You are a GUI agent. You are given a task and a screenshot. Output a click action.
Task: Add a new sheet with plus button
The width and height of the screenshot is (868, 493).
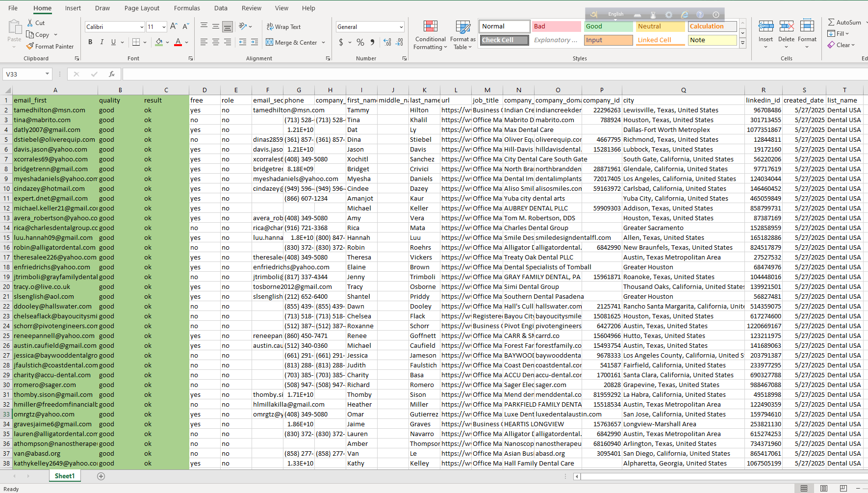point(101,476)
